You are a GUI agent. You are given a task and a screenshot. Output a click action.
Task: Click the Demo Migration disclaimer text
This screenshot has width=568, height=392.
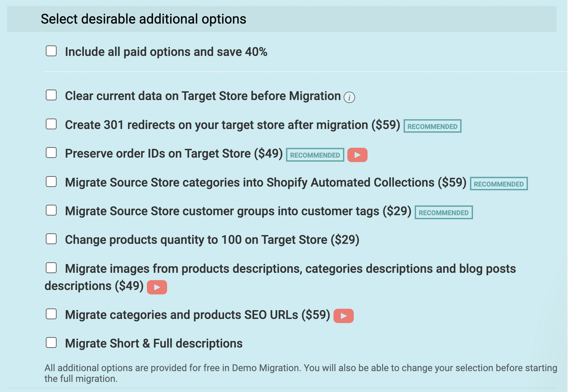tap(300, 373)
